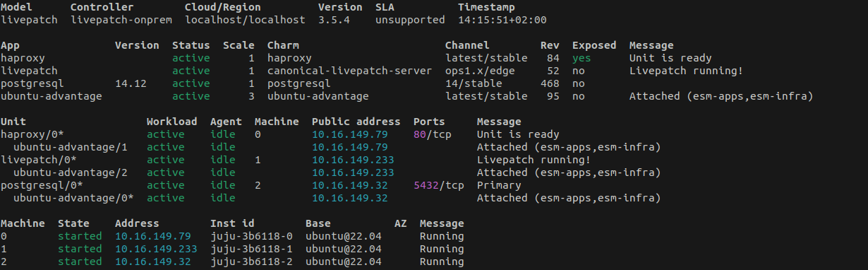Select the livepatch/0* unit
868x270 pixels.
tap(39, 160)
